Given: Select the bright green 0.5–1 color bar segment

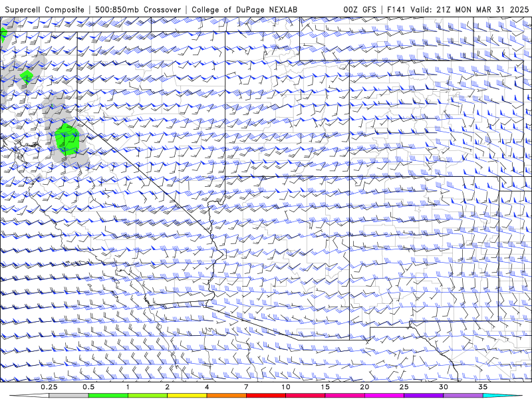Looking at the screenshot, I should (x=108, y=396).
